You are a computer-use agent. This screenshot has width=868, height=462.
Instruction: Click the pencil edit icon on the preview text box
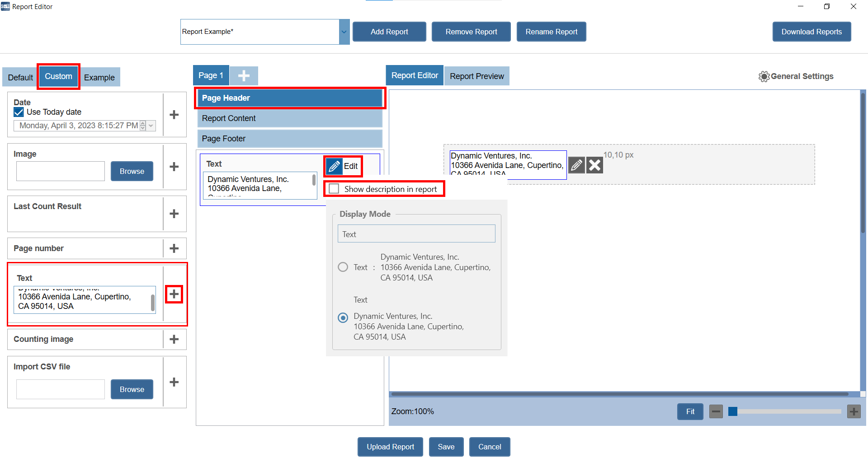(x=576, y=165)
